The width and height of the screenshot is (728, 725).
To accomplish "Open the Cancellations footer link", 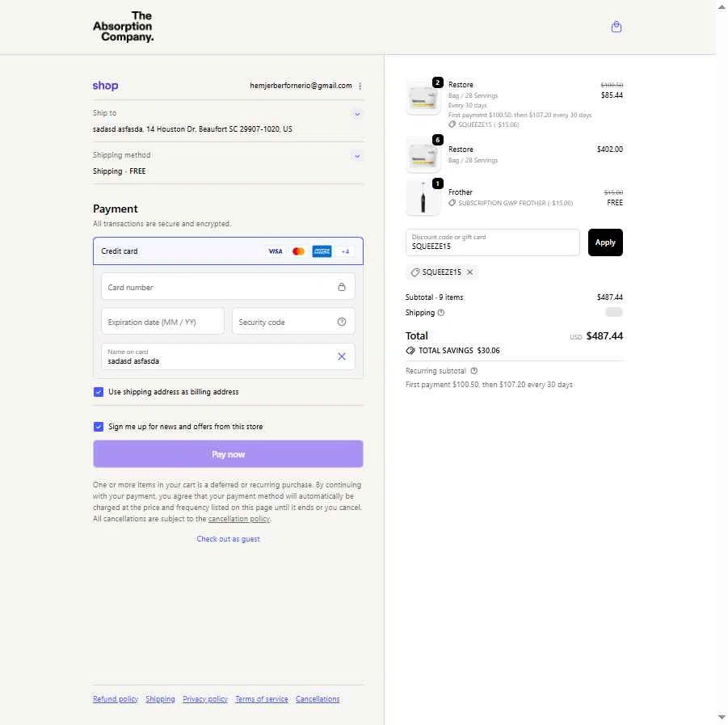I will 318,699.
